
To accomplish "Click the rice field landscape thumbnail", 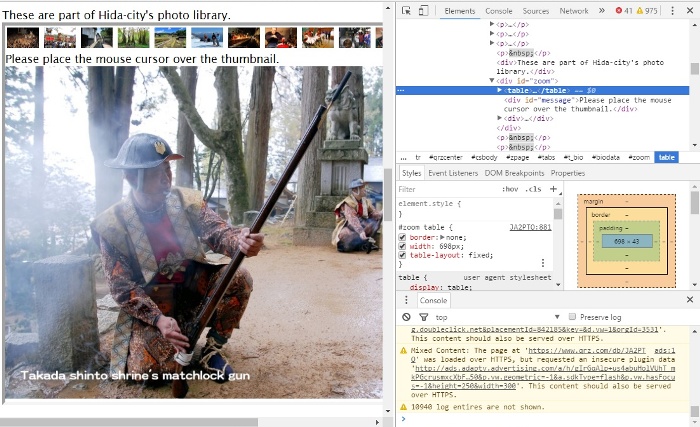I will (x=170, y=38).
